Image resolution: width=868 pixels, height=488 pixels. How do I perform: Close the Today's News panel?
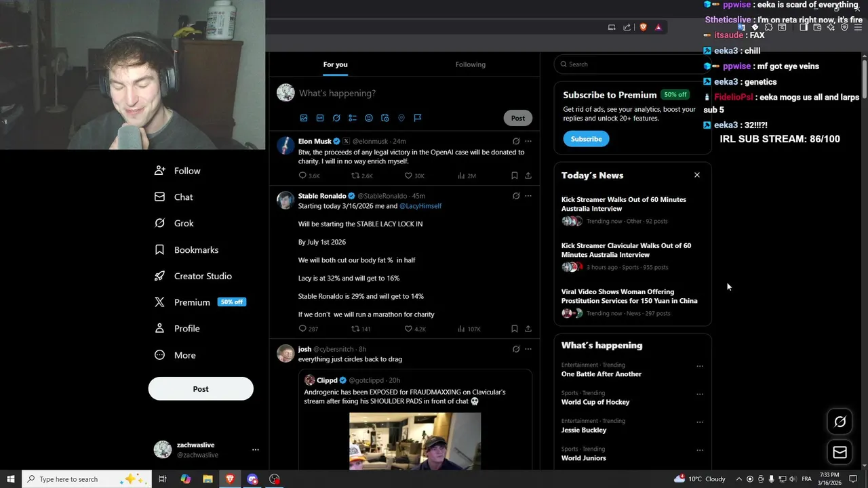coord(696,175)
